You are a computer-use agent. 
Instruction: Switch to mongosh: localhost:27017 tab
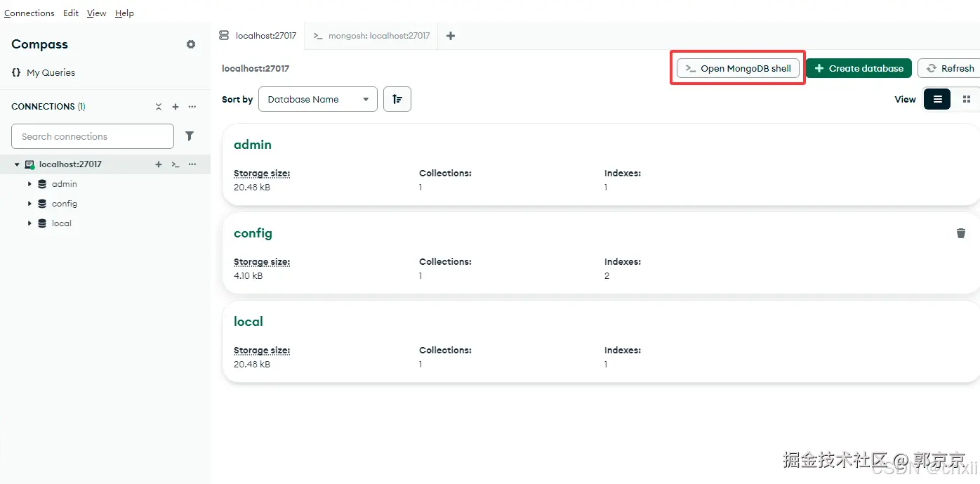point(371,36)
